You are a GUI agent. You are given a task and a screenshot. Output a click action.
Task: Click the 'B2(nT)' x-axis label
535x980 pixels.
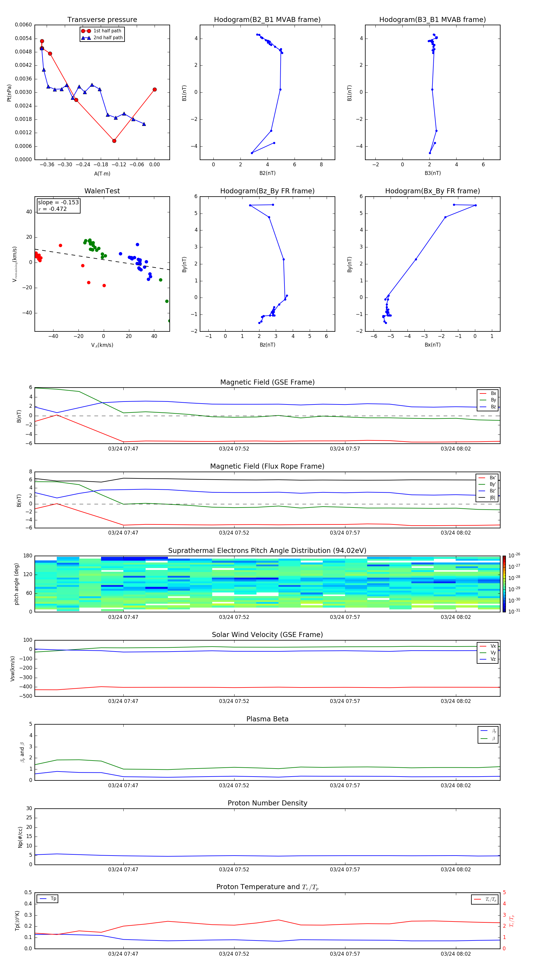tap(267, 173)
